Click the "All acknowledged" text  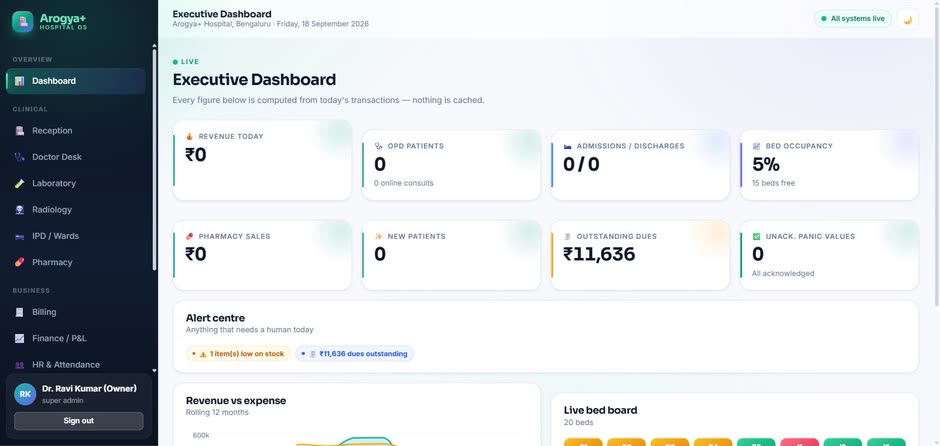(783, 273)
